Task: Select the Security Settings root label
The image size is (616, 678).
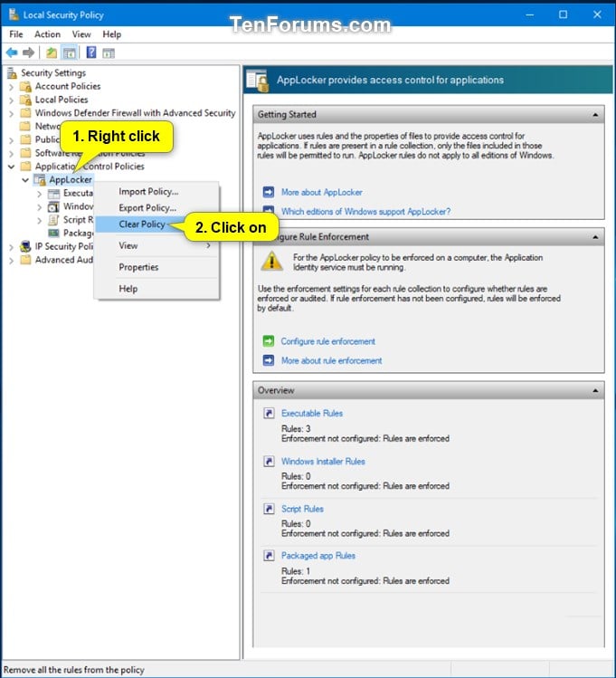Action: coord(53,73)
